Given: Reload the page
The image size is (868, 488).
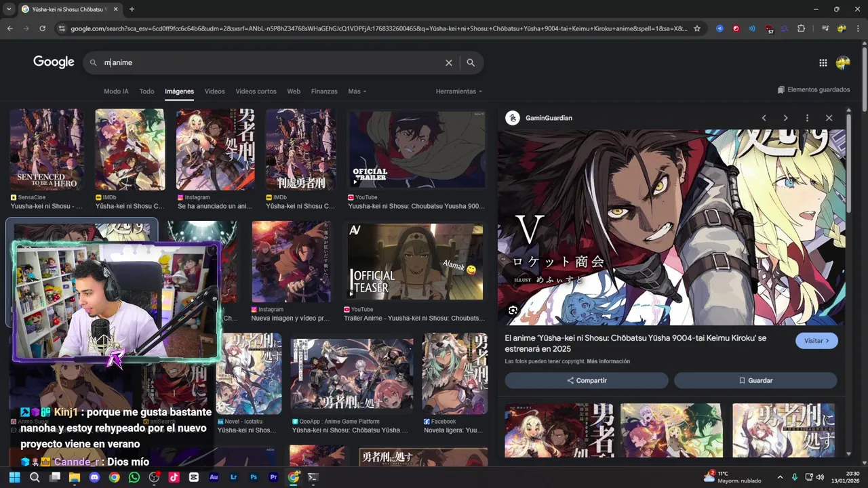Looking at the screenshot, I should (42, 28).
